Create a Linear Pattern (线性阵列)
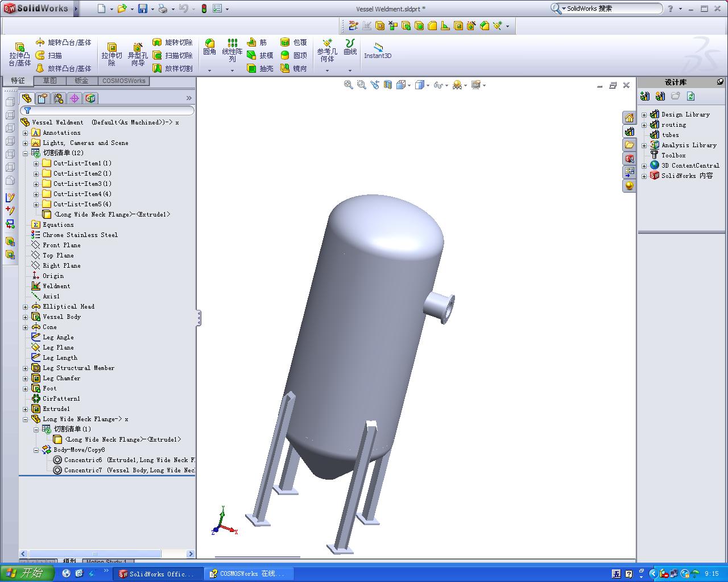 [x=232, y=51]
